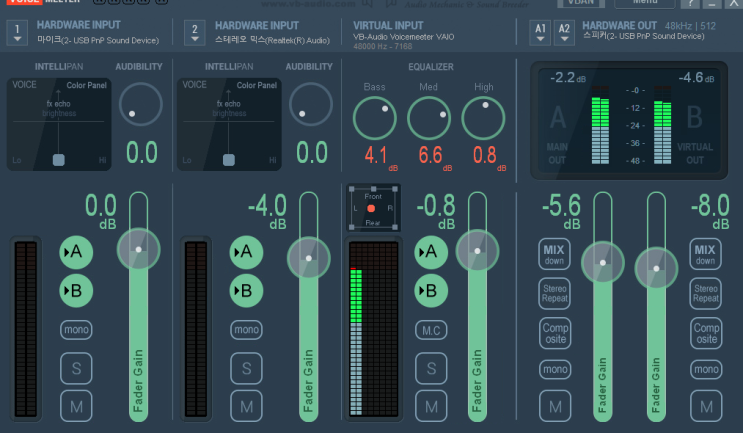Enable Stereo Repeat on B bus
743x433 pixels.
706,293
